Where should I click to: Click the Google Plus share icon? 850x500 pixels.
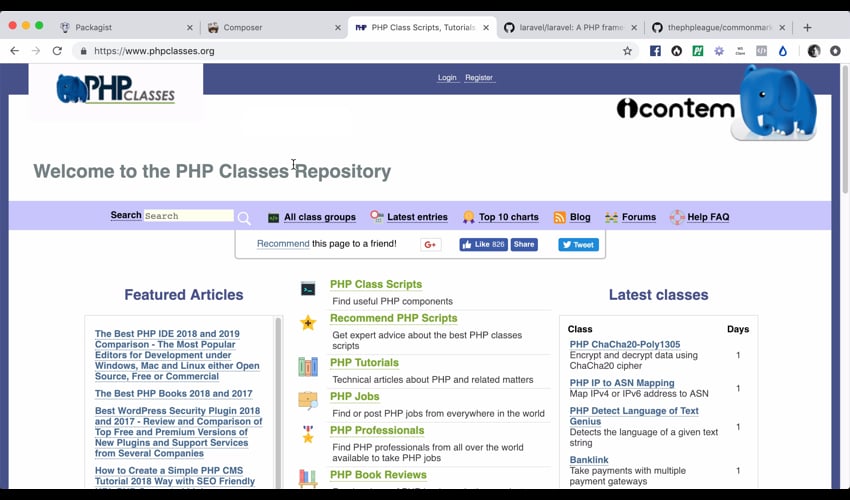(431, 245)
